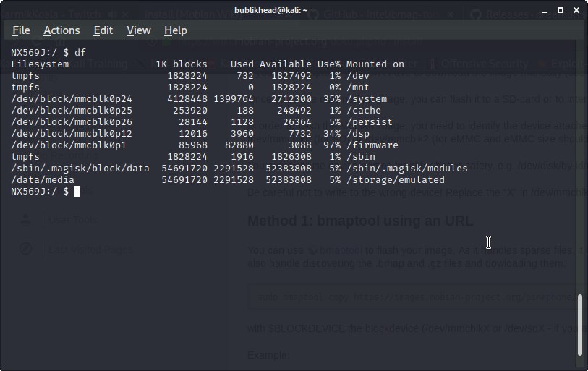588x371 pixels.
Task: Click the terminal prompt cursor block
Action: pyautogui.click(x=77, y=192)
